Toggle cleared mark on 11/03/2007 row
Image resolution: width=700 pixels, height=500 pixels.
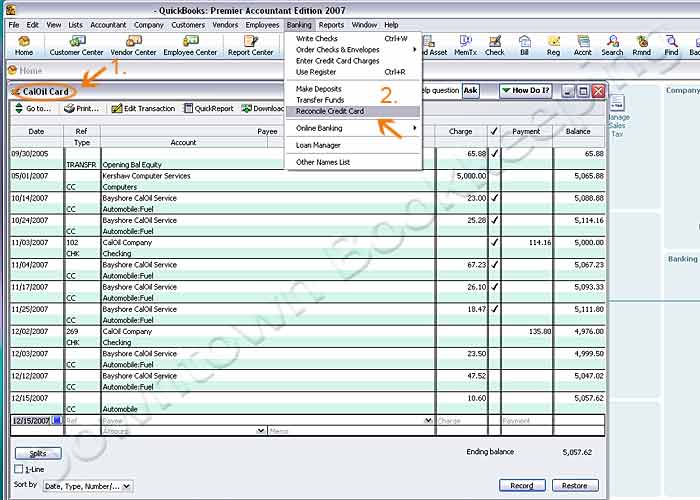click(x=494, y=242)
